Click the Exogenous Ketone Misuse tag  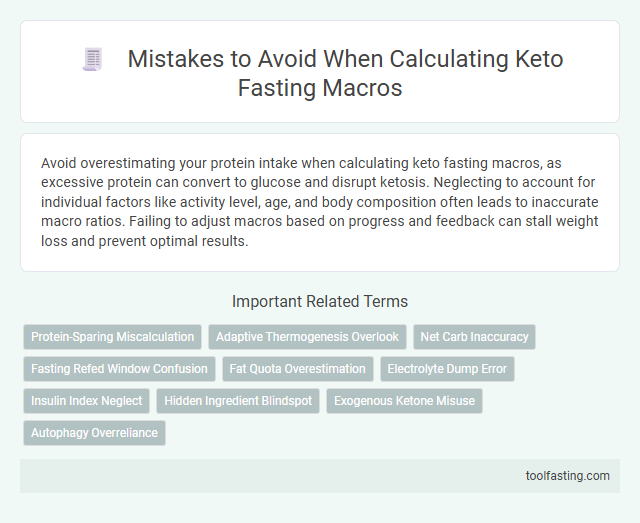point(406,401)
